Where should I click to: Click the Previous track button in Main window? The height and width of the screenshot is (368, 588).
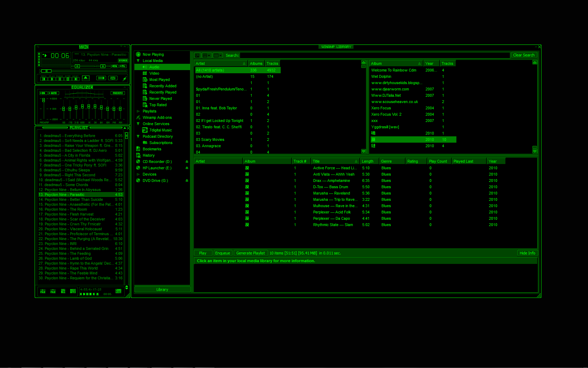pos(44,79)
